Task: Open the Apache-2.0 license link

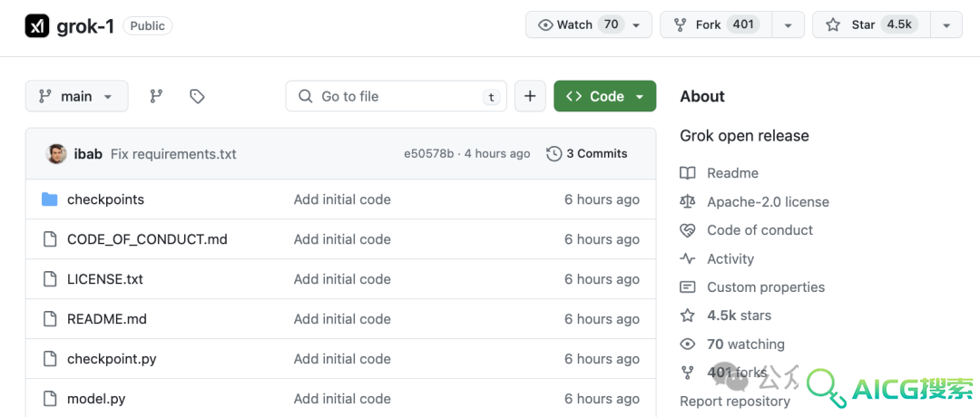Action: click(769, 201)
